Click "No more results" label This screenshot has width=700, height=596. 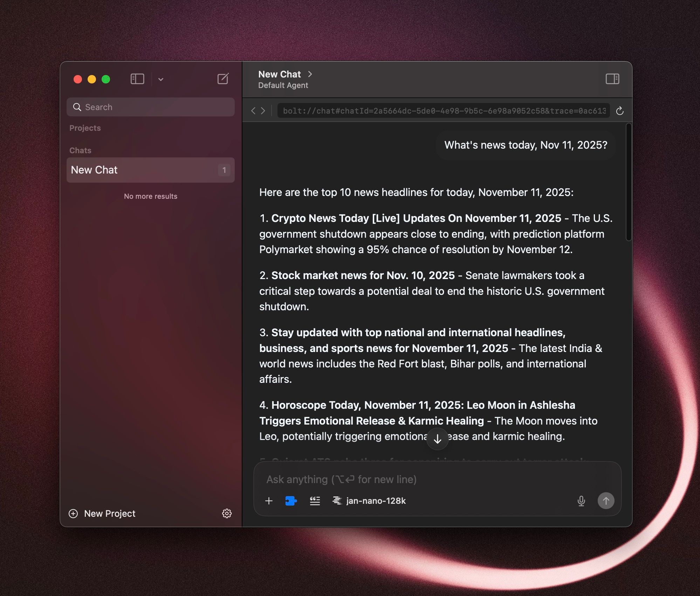(151, 196)
